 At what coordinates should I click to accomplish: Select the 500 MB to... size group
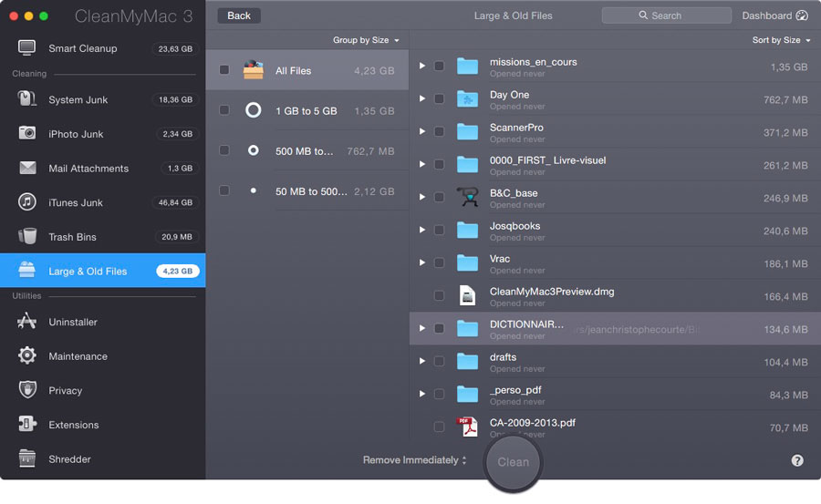click(307, 150)
